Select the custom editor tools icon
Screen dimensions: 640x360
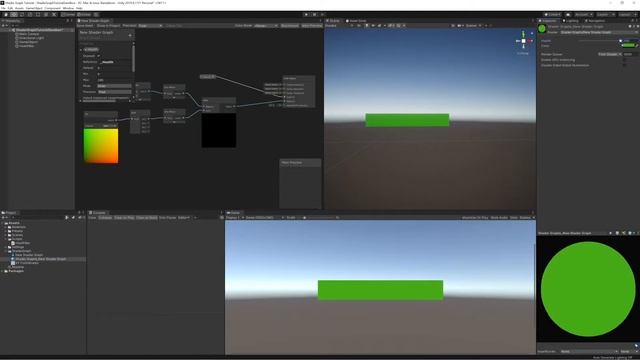[54, 14]
